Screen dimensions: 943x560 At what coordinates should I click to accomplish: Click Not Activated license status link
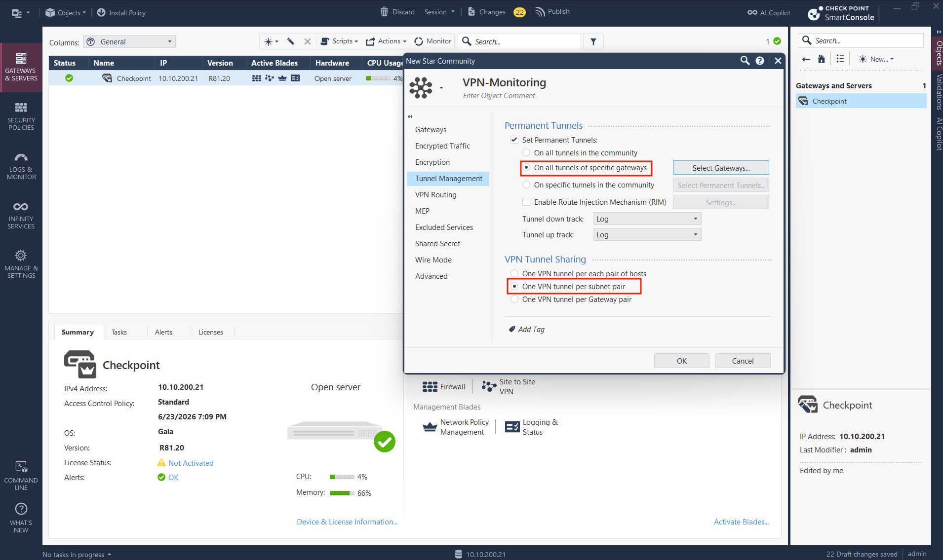tap(191, 463)
